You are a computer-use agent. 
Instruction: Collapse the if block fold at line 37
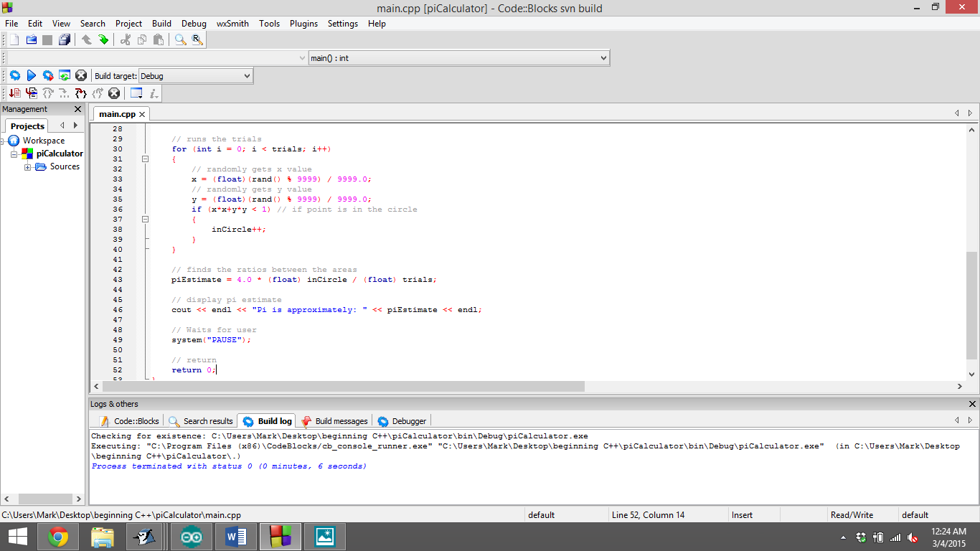click(x=145, y=219)
